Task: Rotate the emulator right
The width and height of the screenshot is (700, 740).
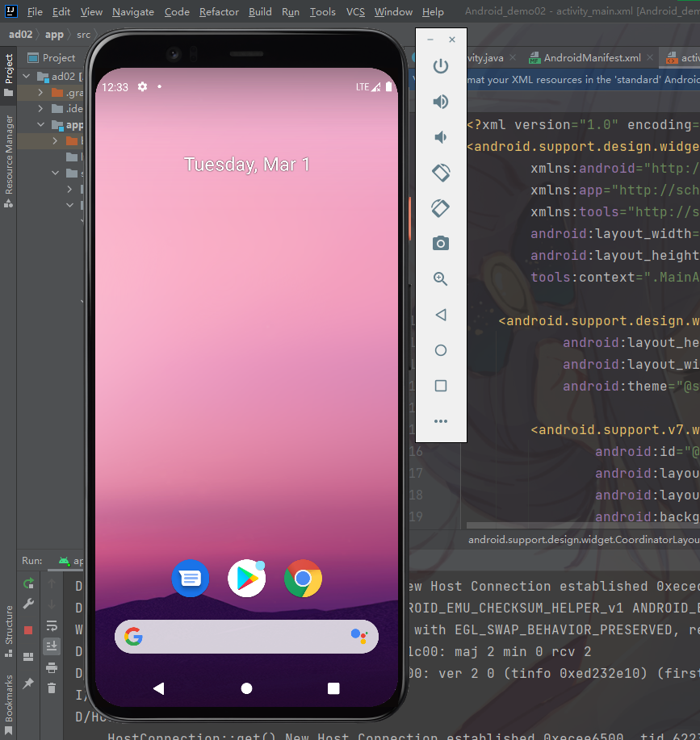Action: pyautogui.click(x=440, y=208)
